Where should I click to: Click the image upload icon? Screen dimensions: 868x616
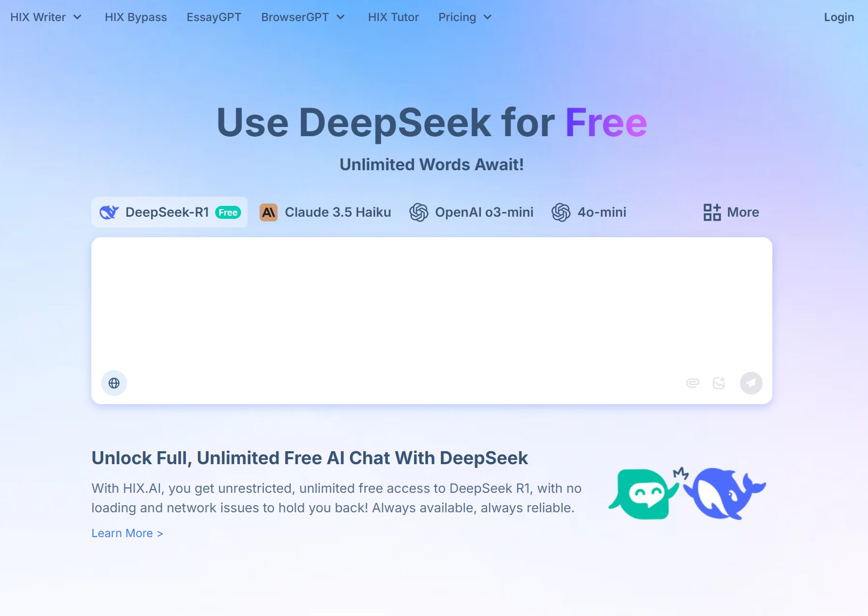click(x=719, y=383)
